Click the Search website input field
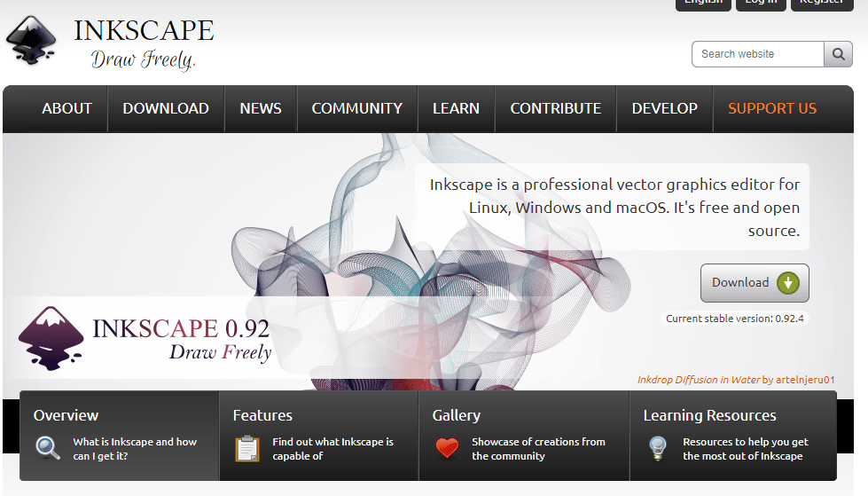This screenshot has width=868, height=496. tap(758, 54)
